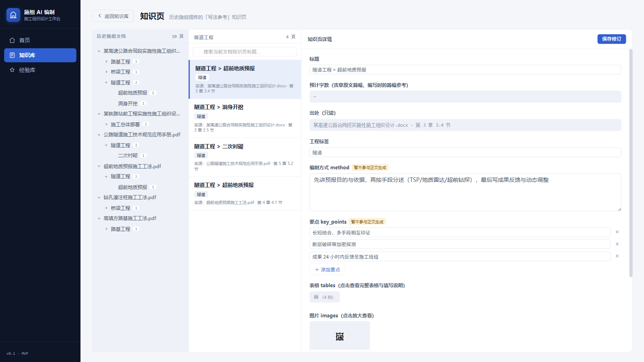Open the 超前地质预报 card from 超前地质预报施工工法.pdf
Screen dimensions: 644x362
[245, 193]
